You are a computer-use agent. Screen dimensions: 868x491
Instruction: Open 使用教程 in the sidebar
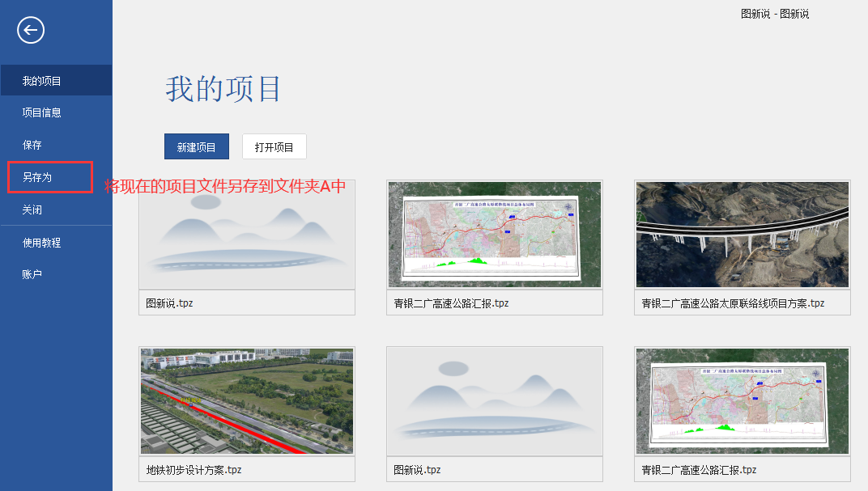[42, 243]
